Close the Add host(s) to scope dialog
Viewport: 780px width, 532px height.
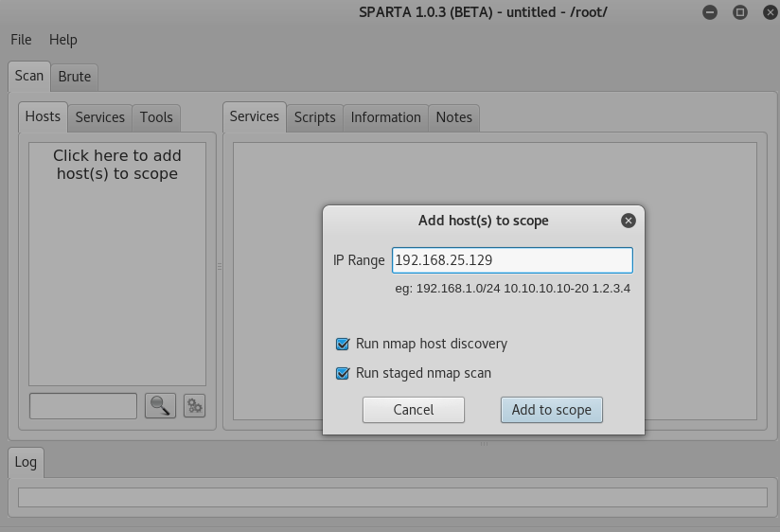629,221
